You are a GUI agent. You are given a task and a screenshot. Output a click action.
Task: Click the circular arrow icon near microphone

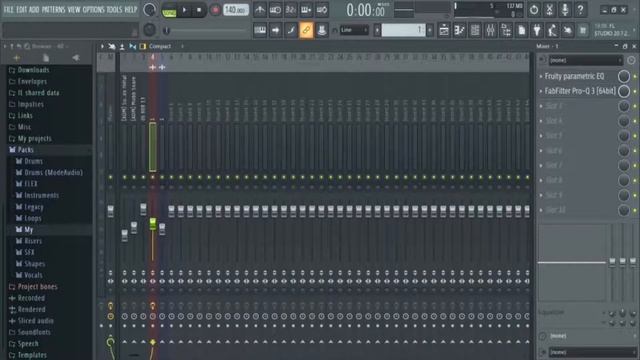coord(534,9)
